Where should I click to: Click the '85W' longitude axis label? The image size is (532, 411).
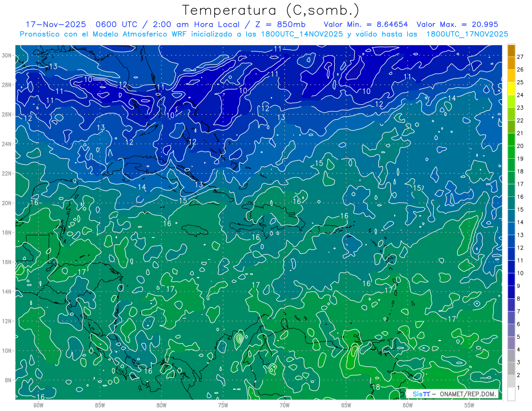click(100, 405)
